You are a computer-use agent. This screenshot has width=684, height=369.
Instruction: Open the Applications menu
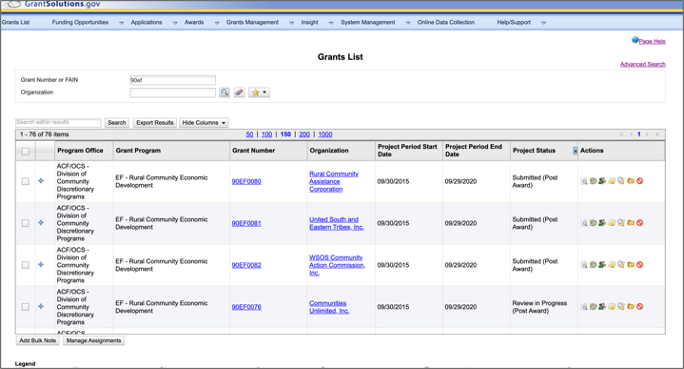pos(147,22)
